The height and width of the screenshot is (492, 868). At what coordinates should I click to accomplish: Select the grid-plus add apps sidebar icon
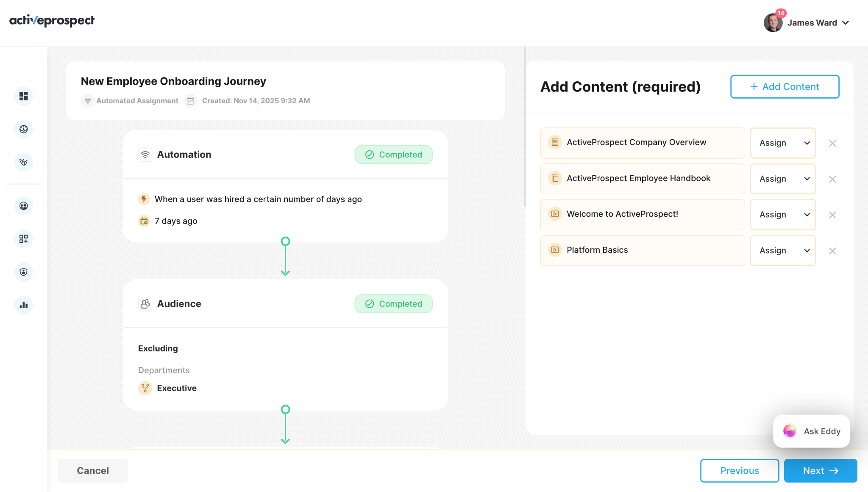(x=23, y=239)
